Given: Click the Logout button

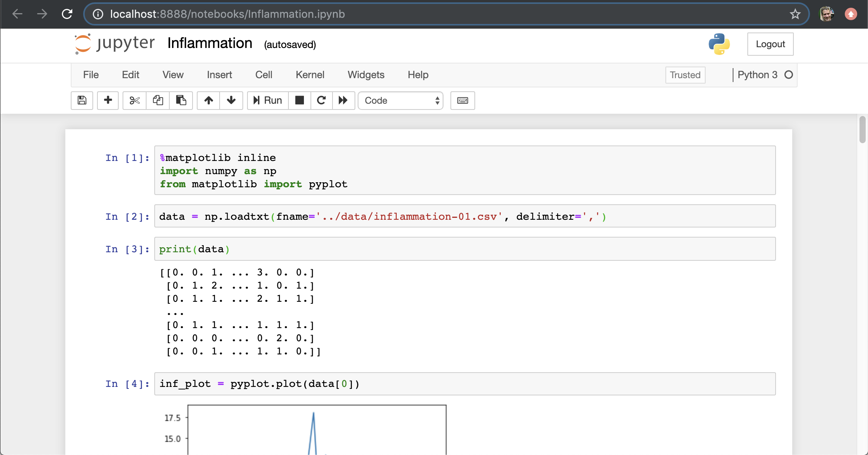Looking at the screenshot, I should click(x=770, y=44).
